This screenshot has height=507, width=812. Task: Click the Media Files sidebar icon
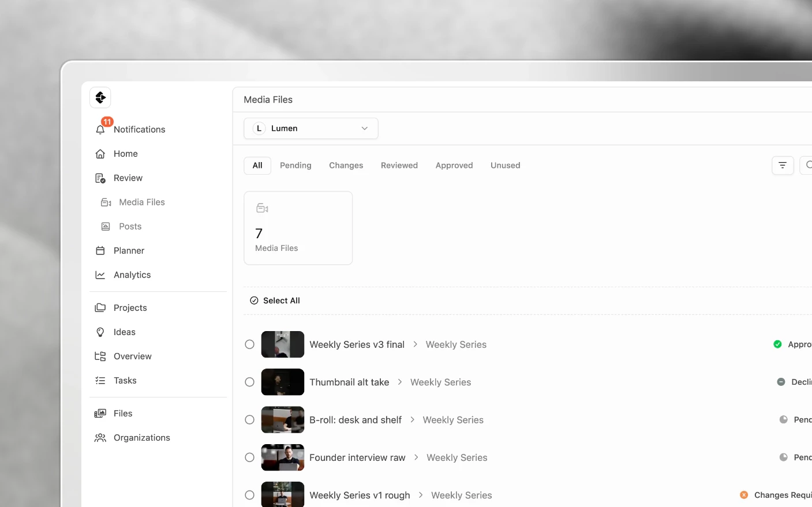(x=106, y=202)
